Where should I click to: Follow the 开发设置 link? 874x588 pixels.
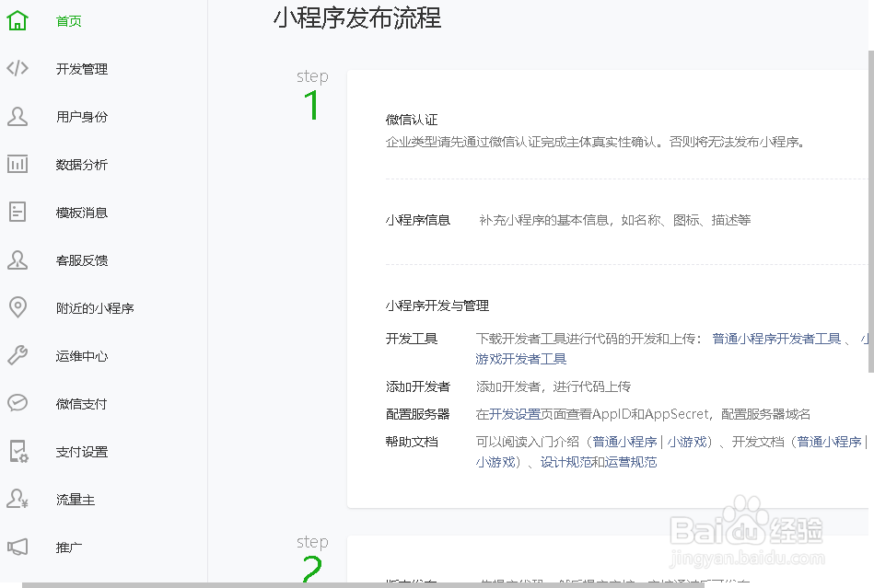coord(515,414)
